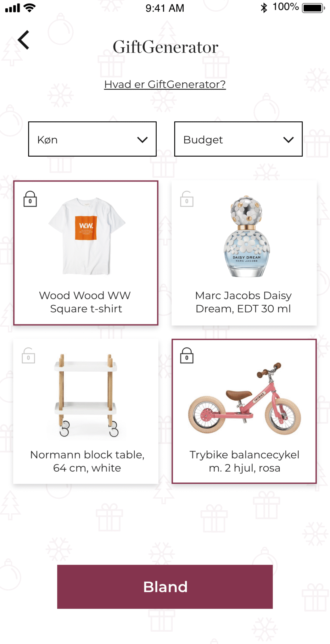The width and height of the screenshot is (330, 644).
Task: Select the Normann block table image
Action: (86, 395)
